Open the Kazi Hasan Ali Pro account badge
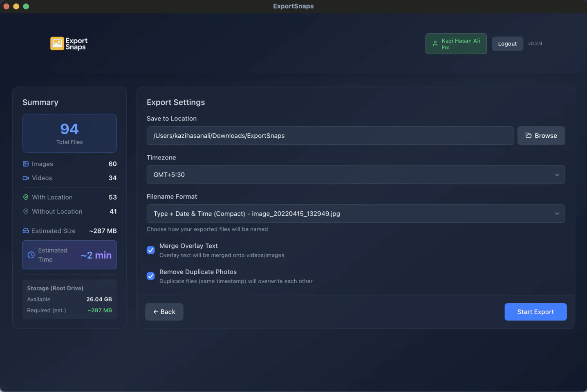The image size is (587, 392). coord(456,43)
